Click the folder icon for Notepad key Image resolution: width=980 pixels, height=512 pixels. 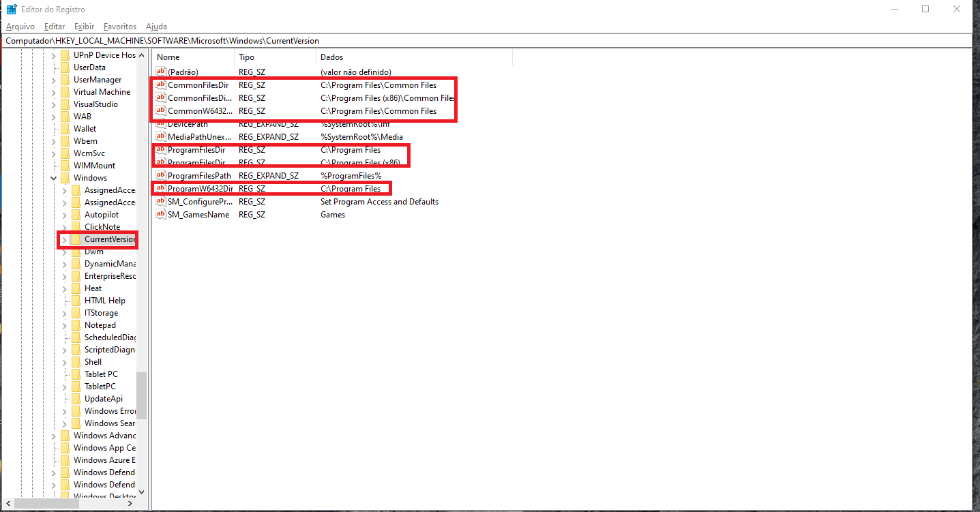[76, 325]
